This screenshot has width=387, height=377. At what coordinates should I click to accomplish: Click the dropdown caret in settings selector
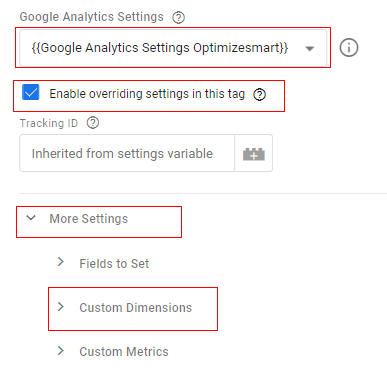tap(310, 49)
